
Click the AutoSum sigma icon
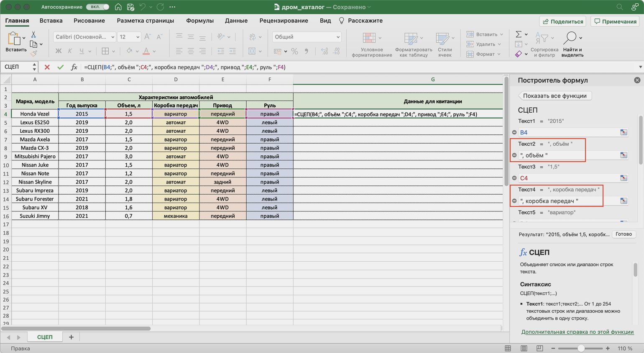(519, 34)
